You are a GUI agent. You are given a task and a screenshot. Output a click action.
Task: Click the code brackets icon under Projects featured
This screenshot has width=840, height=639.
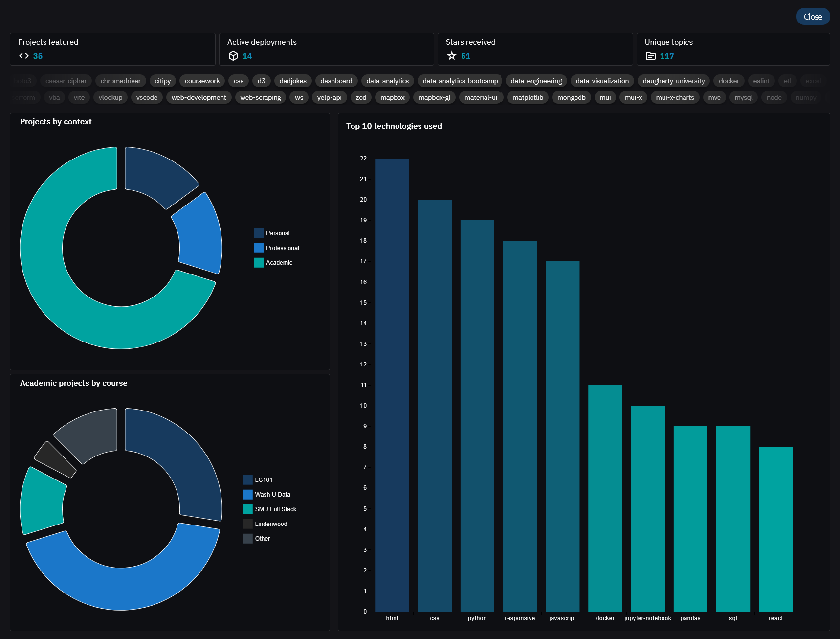click(x=24, y=56)
